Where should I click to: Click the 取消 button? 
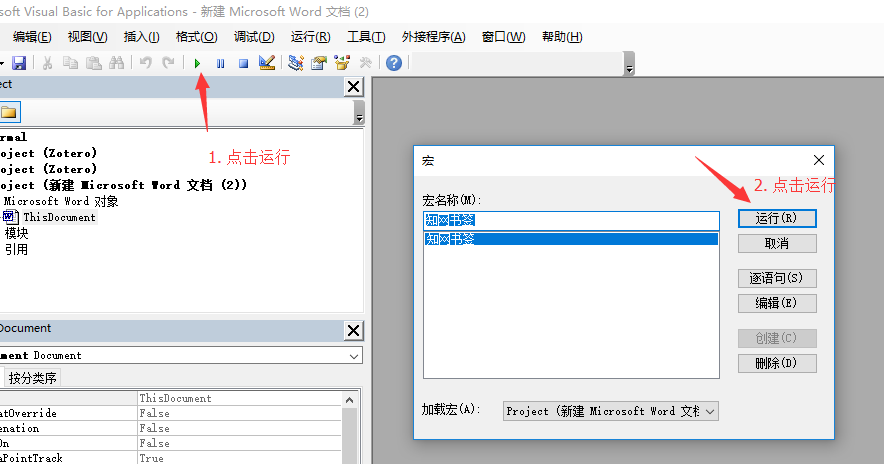pos(777,244)
